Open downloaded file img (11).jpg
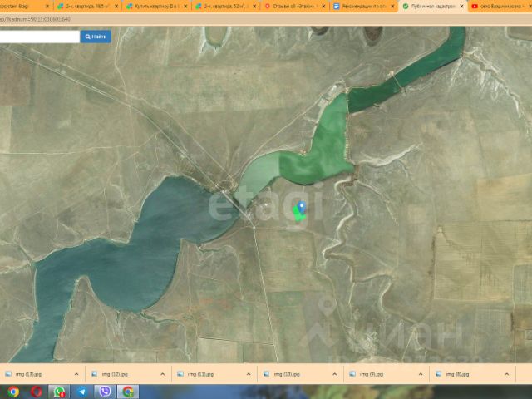This screenshot has width=532, height=399. [200, 374]
